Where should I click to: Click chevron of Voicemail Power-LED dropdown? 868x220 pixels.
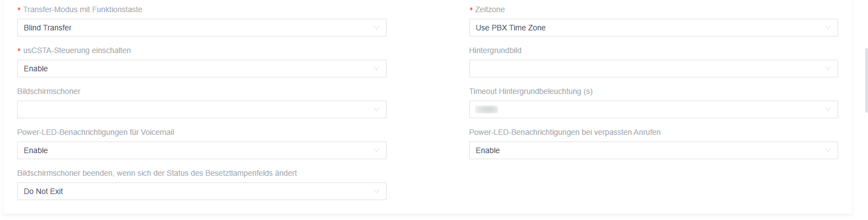point(377,150)
